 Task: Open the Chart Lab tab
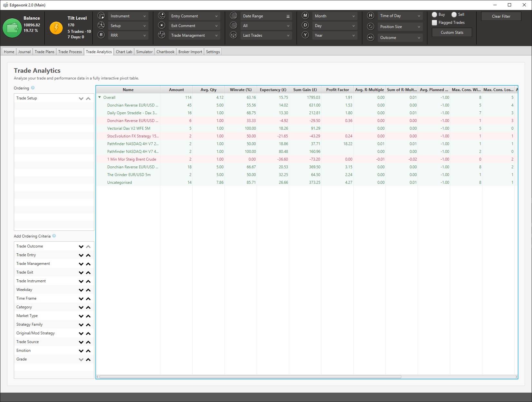click(124, 52)
